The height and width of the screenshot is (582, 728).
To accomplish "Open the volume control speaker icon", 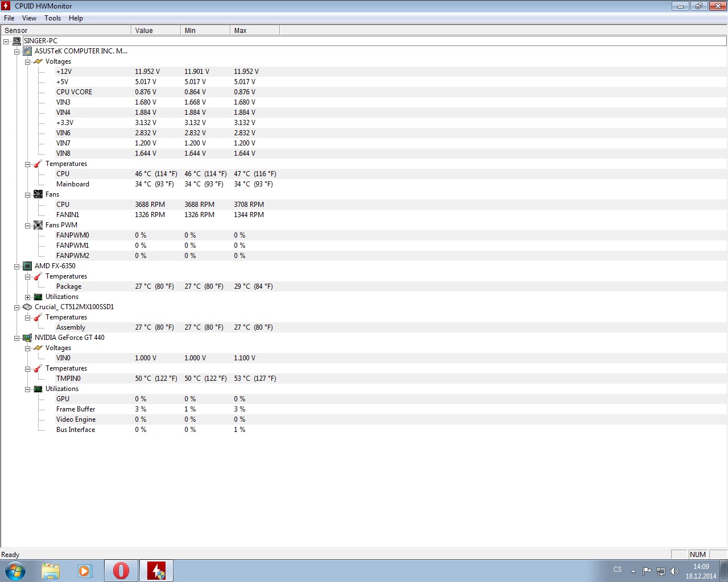I will [675, 571].
